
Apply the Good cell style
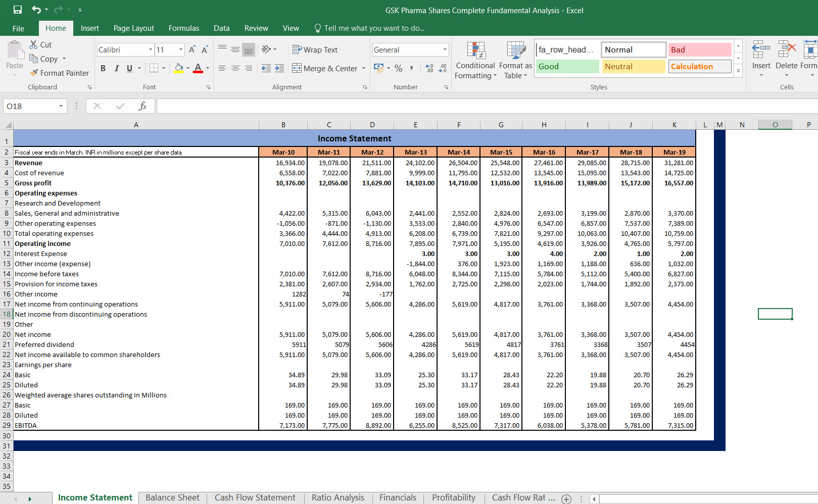(567, 66)
